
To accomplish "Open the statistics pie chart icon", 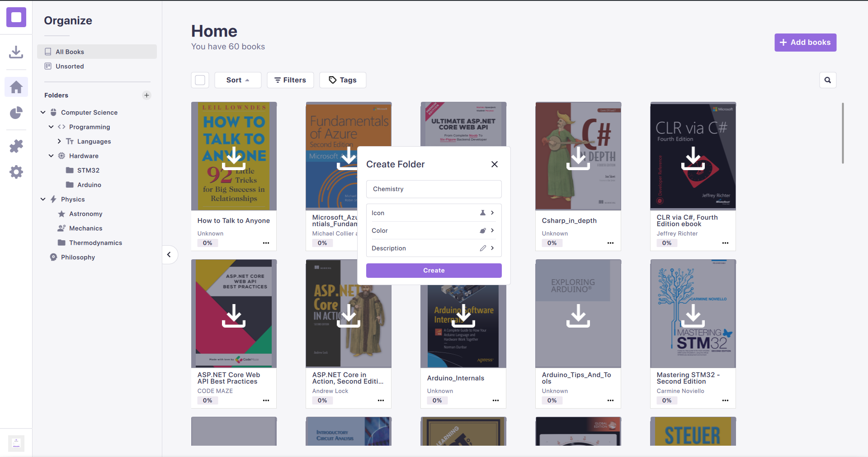I will coord(16,113).
